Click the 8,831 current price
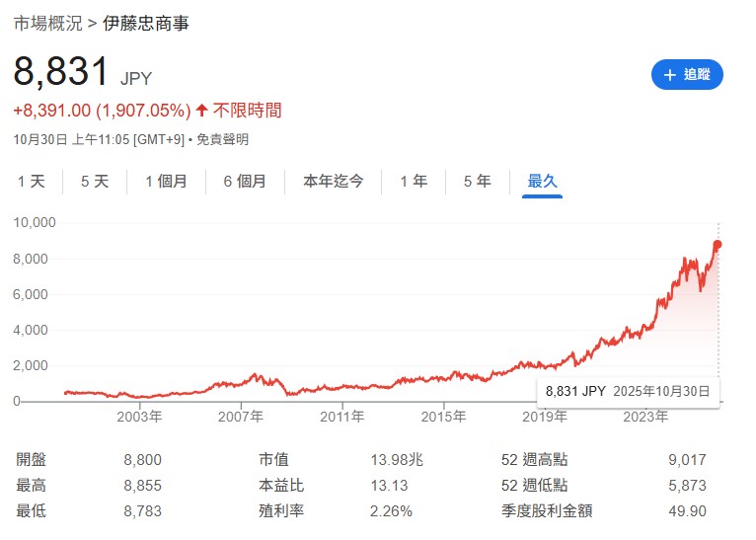 pos(61,71)
